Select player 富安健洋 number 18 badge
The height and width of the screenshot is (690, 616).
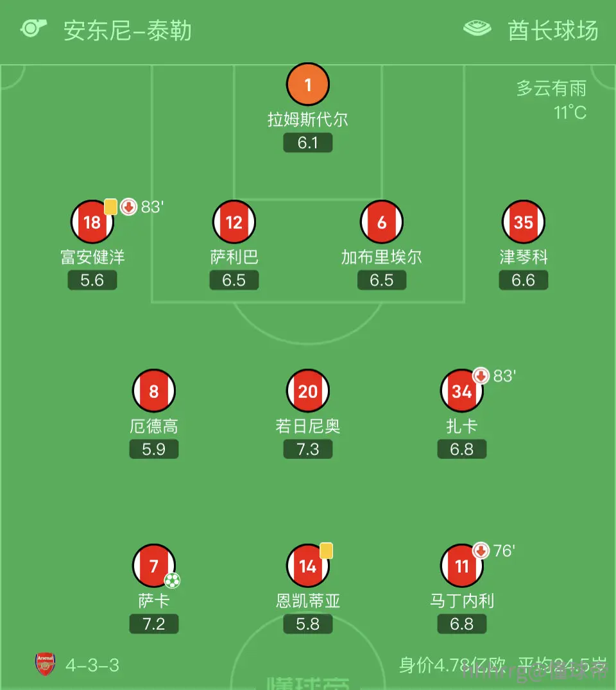pos(92,222)
